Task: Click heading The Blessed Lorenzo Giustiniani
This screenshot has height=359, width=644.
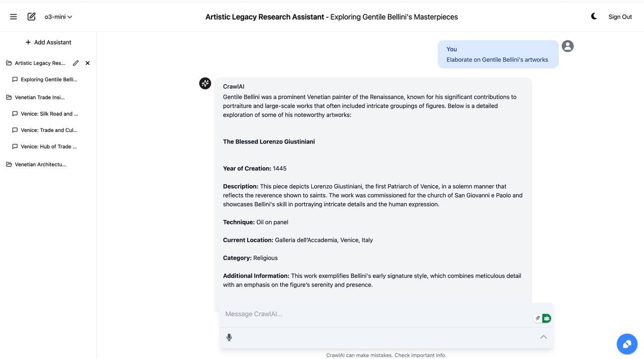Action: (269, 141)
